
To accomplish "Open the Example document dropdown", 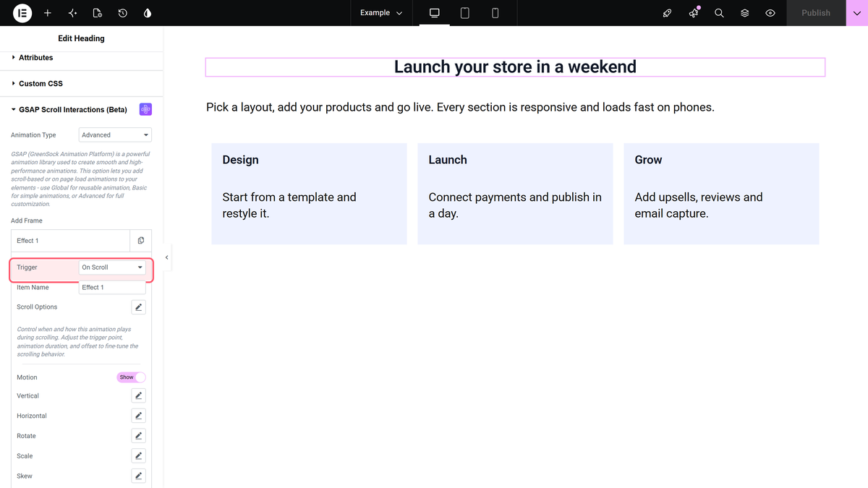I will tap(381, 13).
